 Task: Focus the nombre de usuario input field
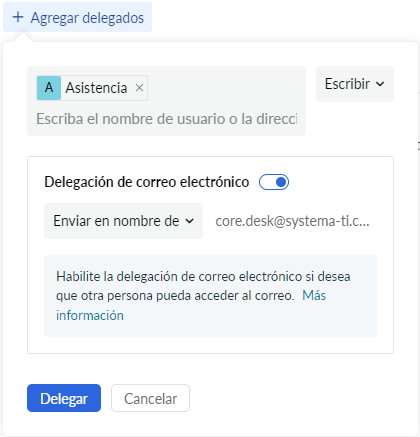[167, 119]
